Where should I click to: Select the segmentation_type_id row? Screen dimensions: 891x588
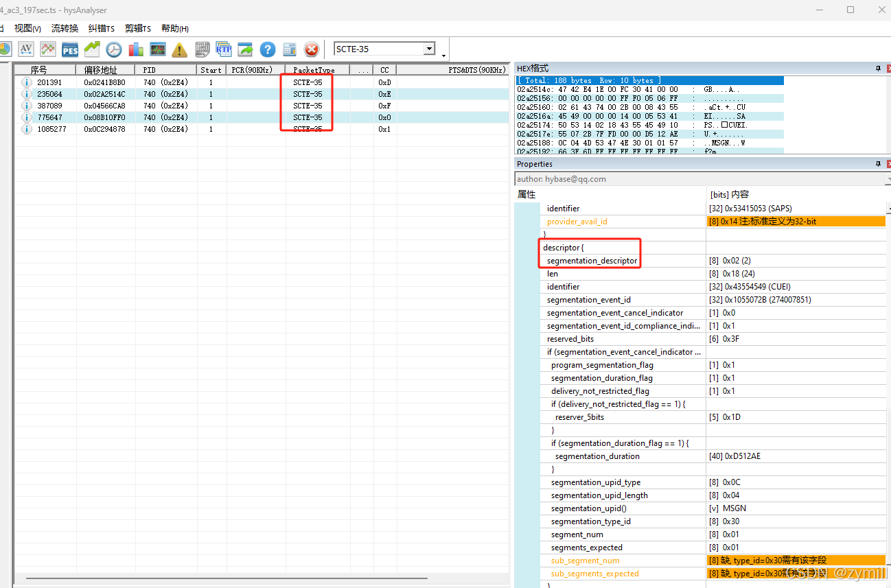coord(713,521)
